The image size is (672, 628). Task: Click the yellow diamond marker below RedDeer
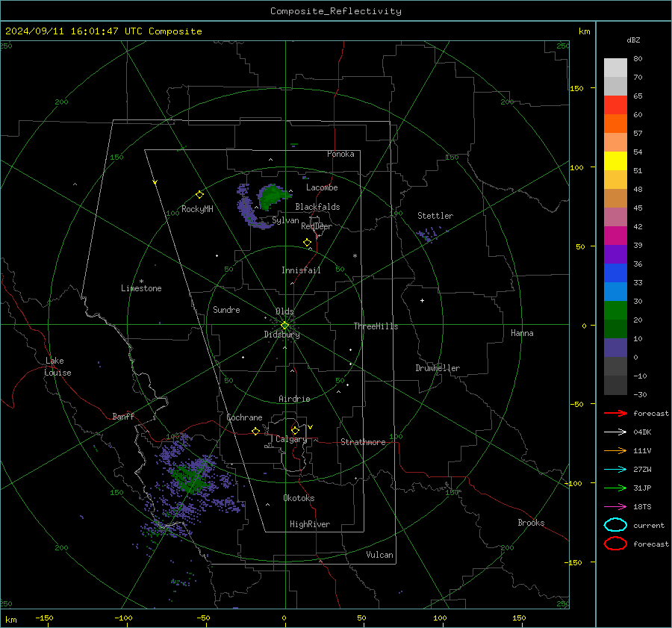[x=308, y=243]
